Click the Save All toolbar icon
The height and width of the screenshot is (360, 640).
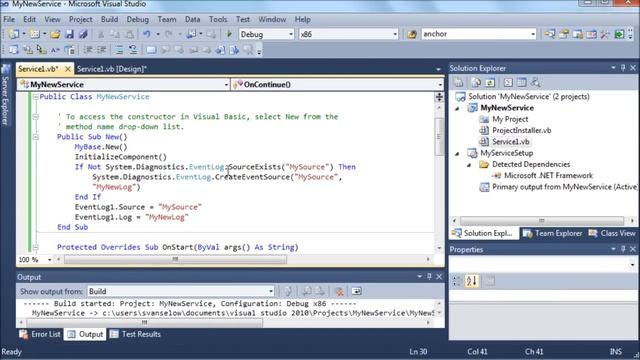point(83,34)
